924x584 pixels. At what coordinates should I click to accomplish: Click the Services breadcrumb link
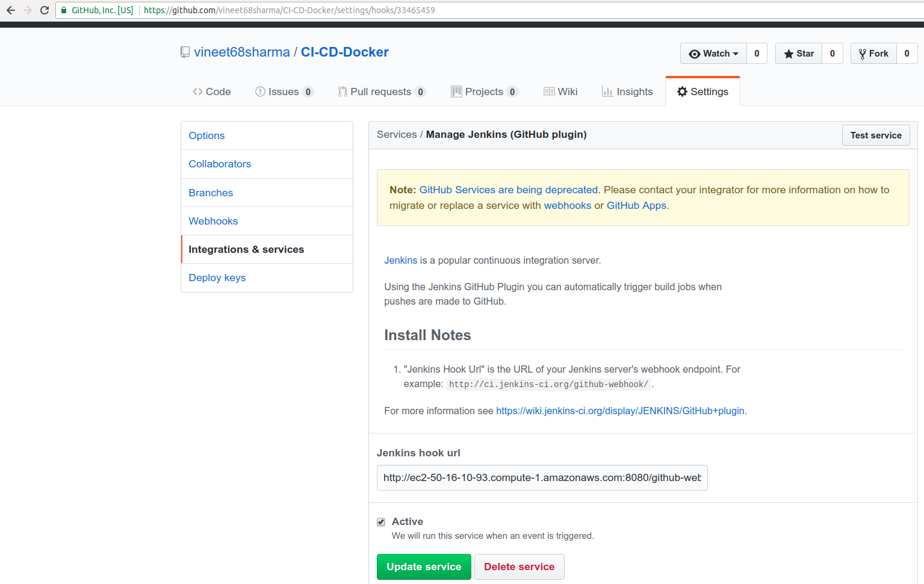(397, 134)
